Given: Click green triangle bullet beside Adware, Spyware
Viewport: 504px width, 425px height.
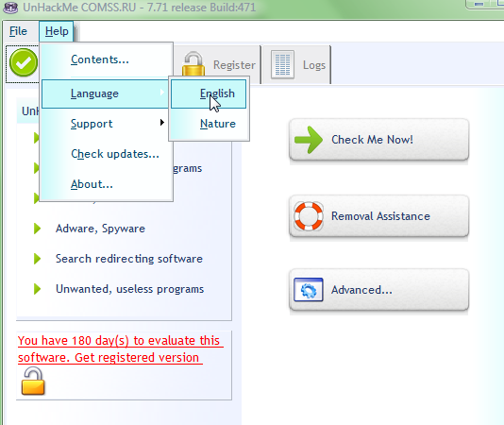Looking at the screenshot, I should pyautogui.click(x=38, y=229).
